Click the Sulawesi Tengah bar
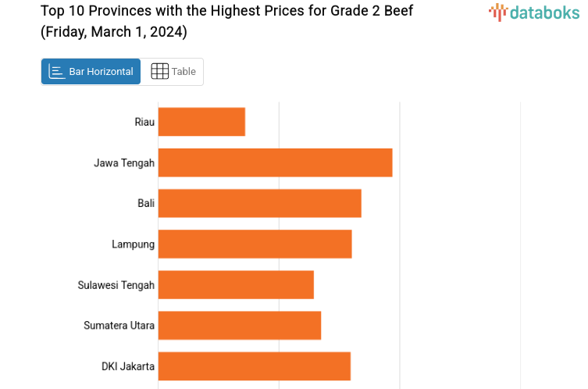 [x=236, y=284]
